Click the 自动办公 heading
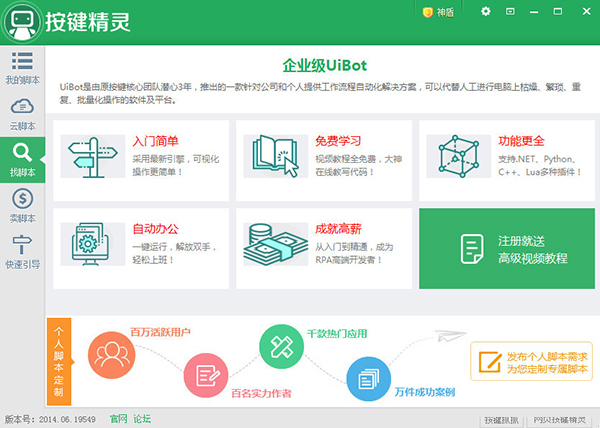Viewport: 600px width, 428px height. [x=155, y=229]
